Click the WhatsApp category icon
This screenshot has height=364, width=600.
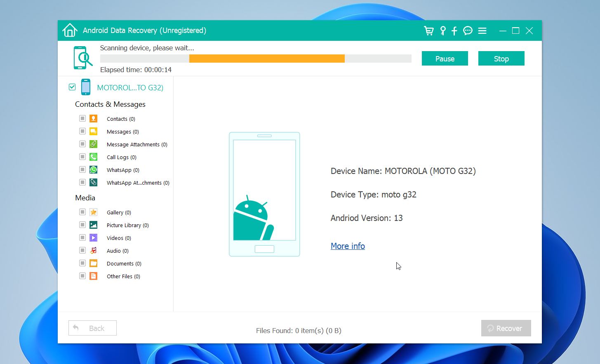click(x=94, y=170)
